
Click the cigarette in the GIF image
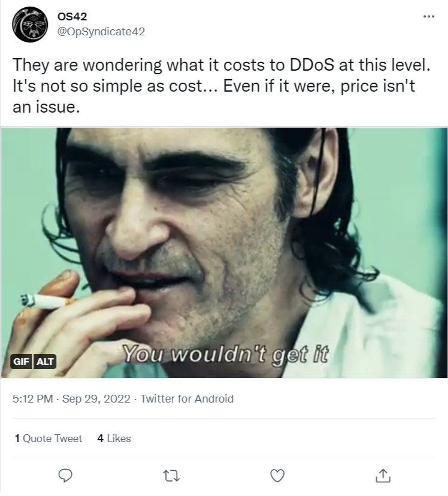46,301
